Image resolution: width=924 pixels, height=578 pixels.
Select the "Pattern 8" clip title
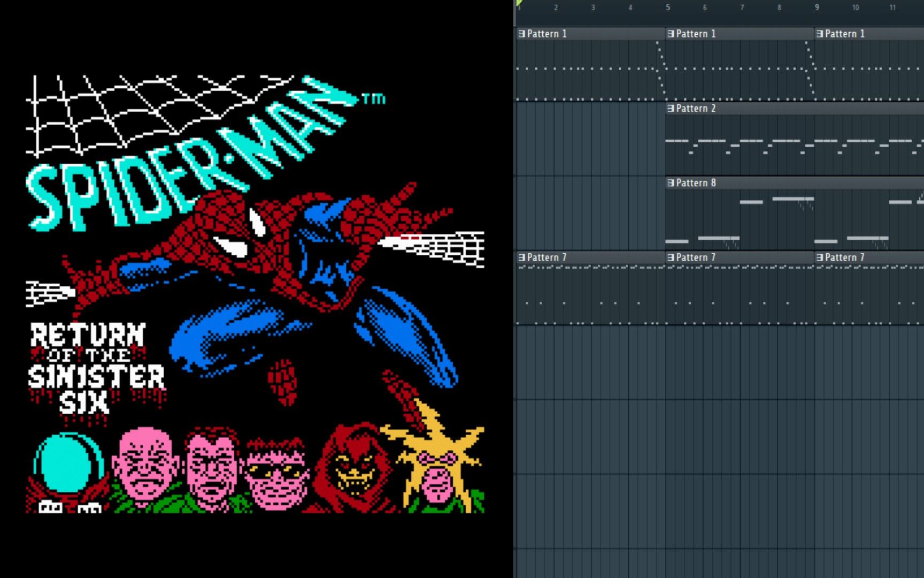click(696, 182)
